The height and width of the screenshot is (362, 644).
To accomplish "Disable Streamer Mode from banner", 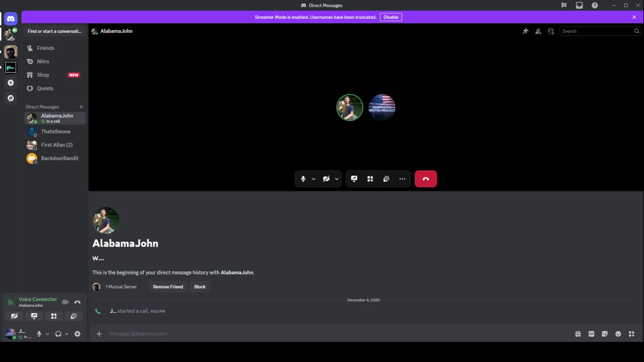I will [391, 17].
